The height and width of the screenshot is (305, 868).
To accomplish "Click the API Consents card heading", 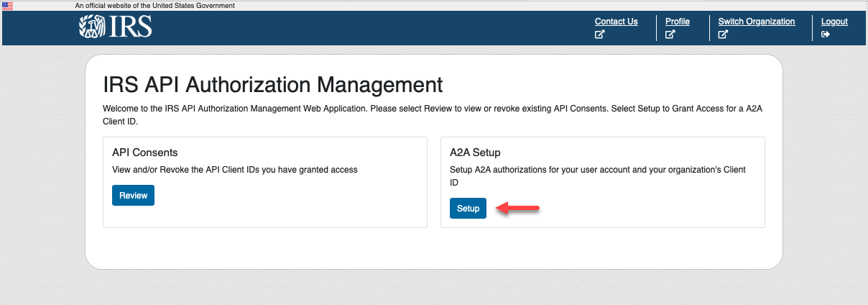I will coord(145,152).
